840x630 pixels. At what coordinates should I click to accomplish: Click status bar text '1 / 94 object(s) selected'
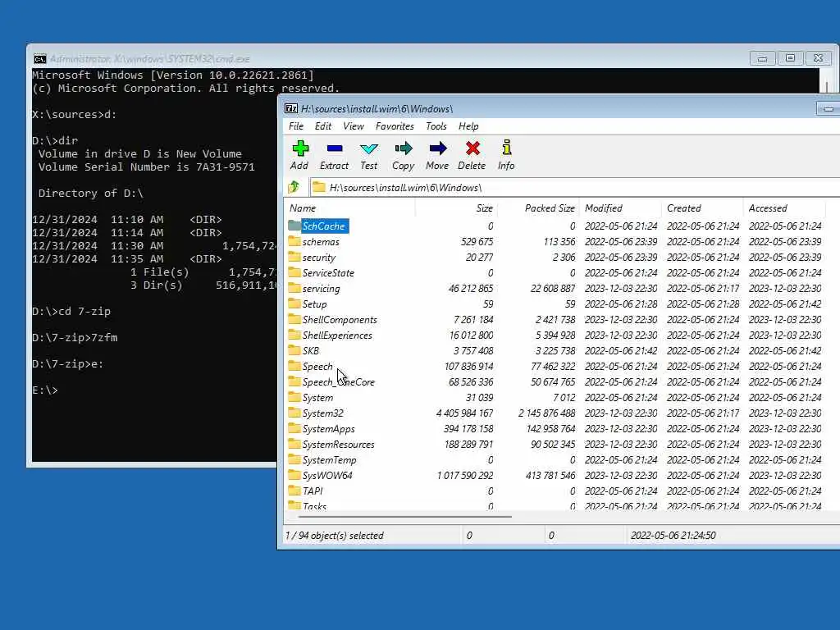[335, 535]
